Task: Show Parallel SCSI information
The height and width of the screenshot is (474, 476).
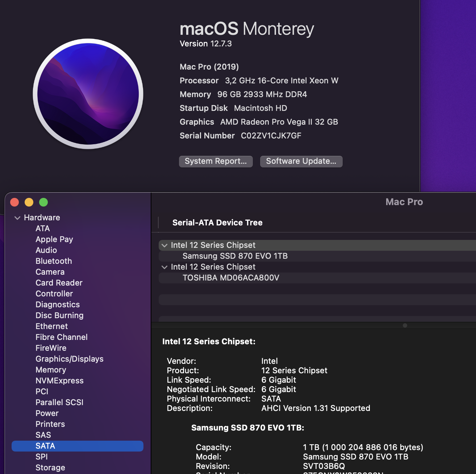Action: (59, 403)
